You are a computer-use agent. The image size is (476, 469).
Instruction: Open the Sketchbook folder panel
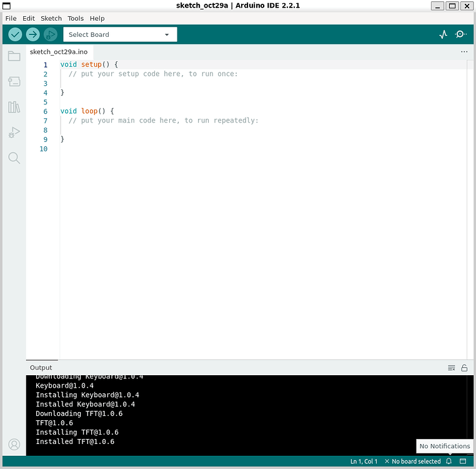[14, 56]
